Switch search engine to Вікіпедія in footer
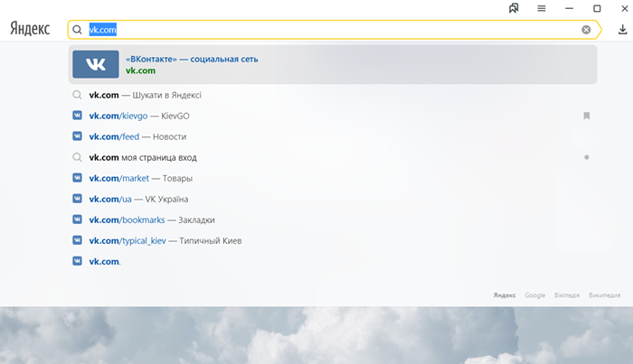This screenshot has width=633, height=364. (x=567, y=295)
